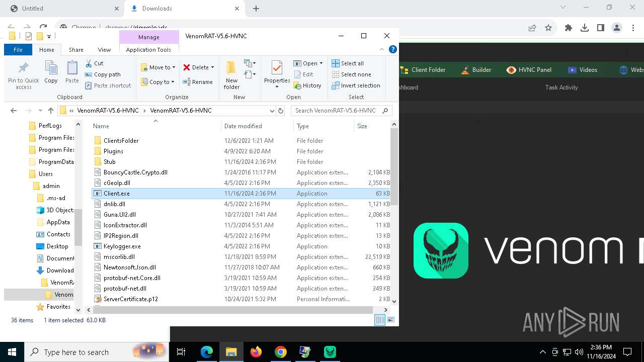Open Microsoft Edge from taskbar
Screen dimensions: 644x362
(x=207, y=352)
